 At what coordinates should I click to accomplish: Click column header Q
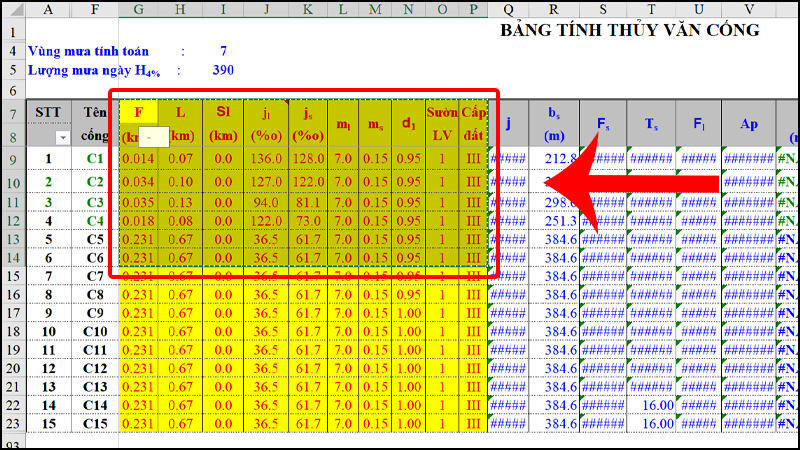coord(510,9)
